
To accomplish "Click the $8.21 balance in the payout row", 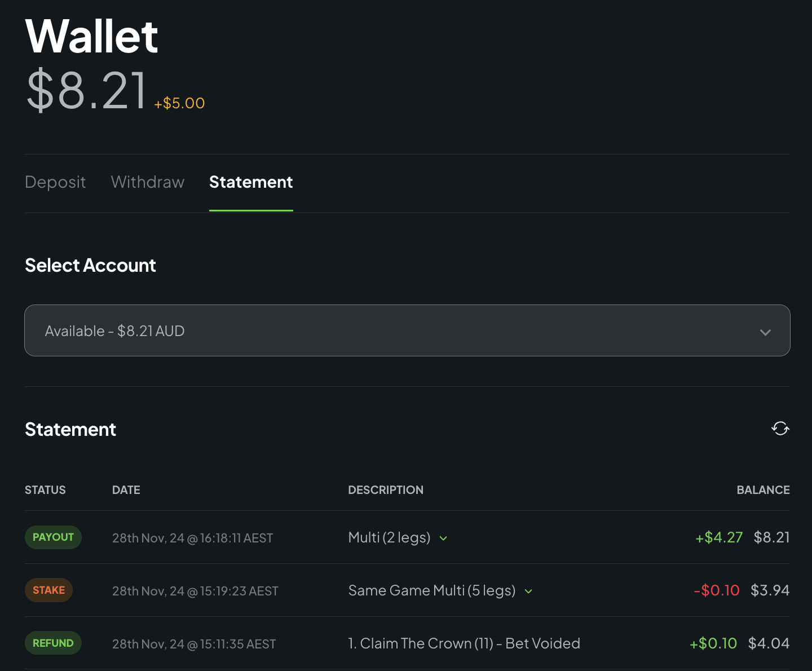I will pyautogui.click(x=772, y=537).
